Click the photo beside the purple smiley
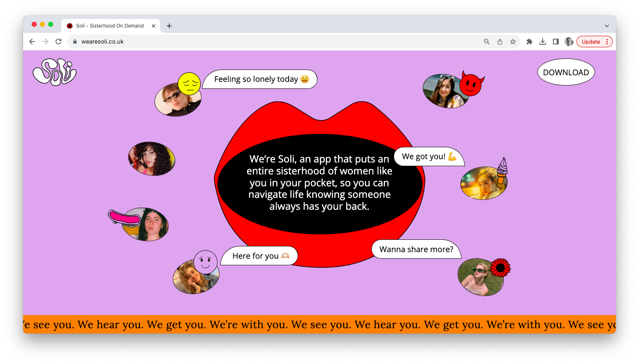The image size is (639, 364). click(x=196, y=277)
